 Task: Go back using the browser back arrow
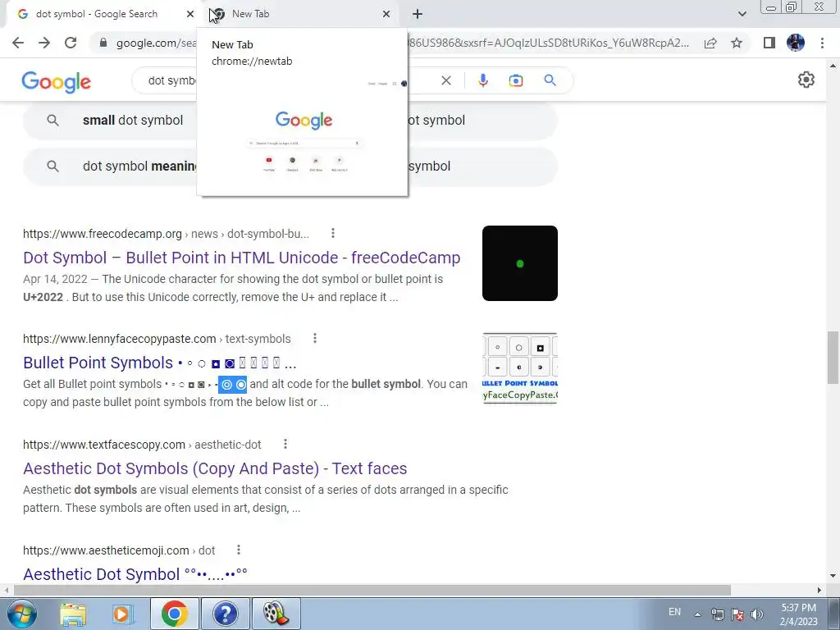tap(18, 43)
